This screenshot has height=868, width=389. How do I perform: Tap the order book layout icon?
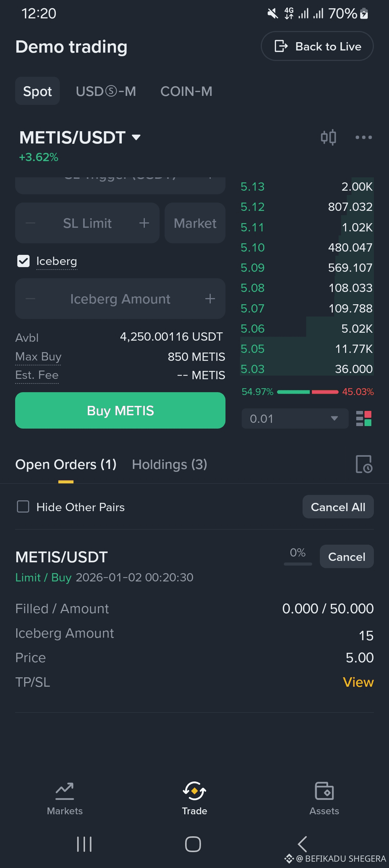[363, 418]
